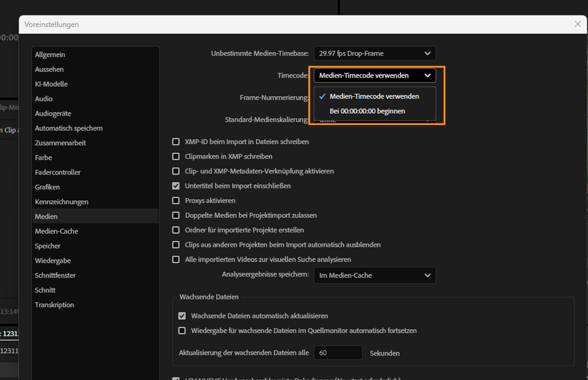
Task: Select the Bei 00:00:00:00 beginnen option
Action: pyautogui.click(x=367, y=111)
